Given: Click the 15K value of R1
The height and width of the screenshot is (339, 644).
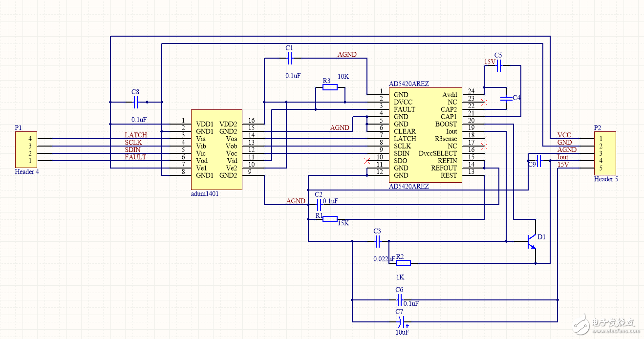Looking at the screenshot, I should (x=343, y=223).
